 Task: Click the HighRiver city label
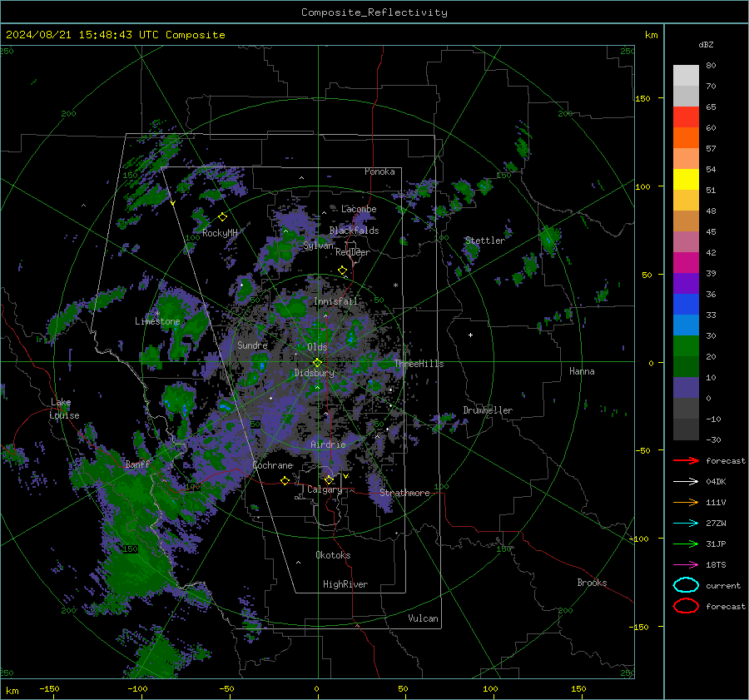click(x=345, y=584)
